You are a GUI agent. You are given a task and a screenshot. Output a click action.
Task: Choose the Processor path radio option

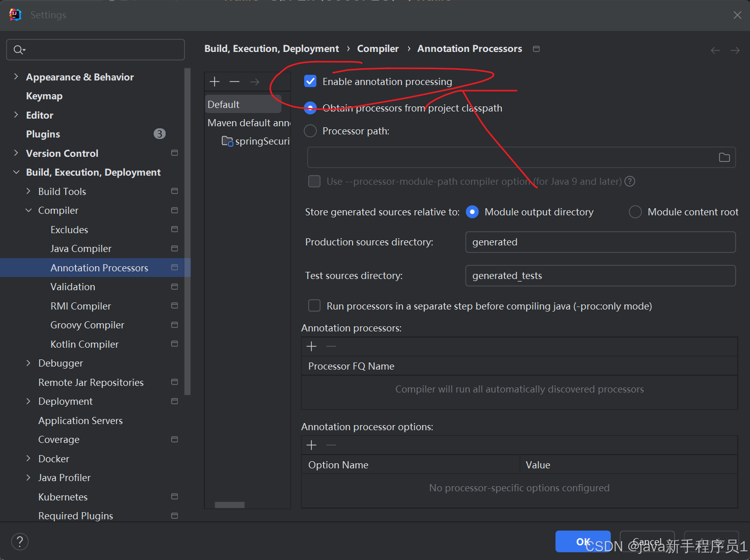310,131
